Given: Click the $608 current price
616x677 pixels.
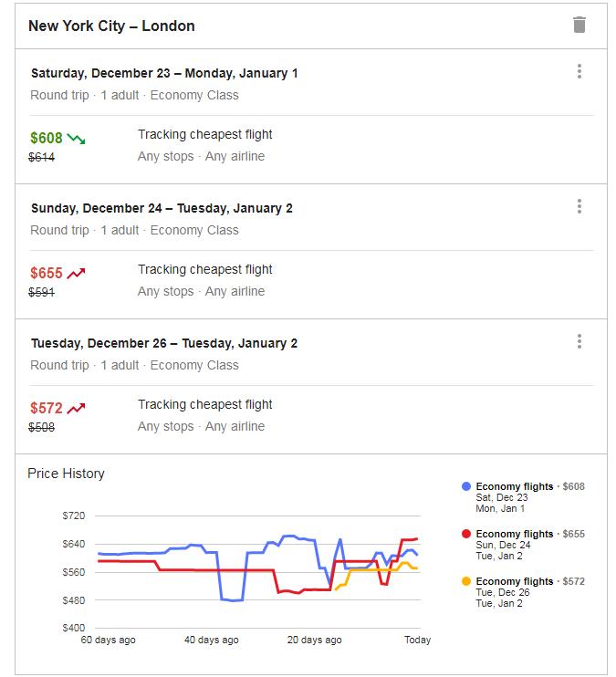Looking at the screenshot, I should point(47,138).
